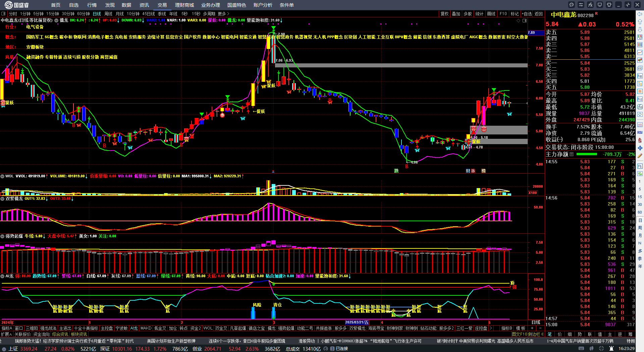The height and width of the screenshot is (352, 644).
Task: Click the F10 icon in right sidebar
Action: click(640, 76)
